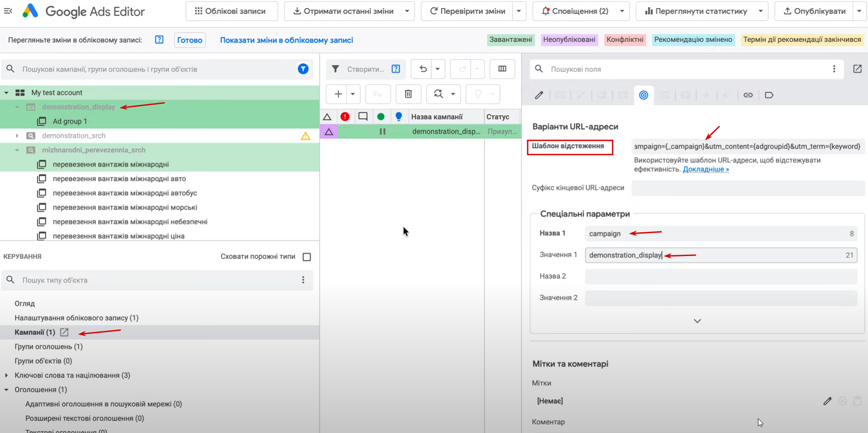Screen dimensions: 868x433
Task: Click the Шаблон відстеження input field
Action: (748, 146)
